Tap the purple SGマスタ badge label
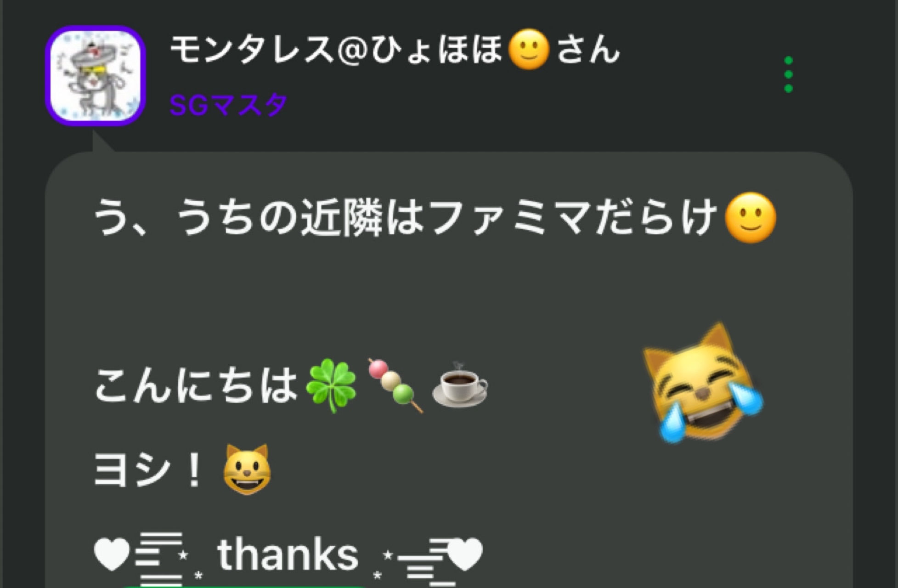This screenshot has width=898, height=588. point(228,105)
